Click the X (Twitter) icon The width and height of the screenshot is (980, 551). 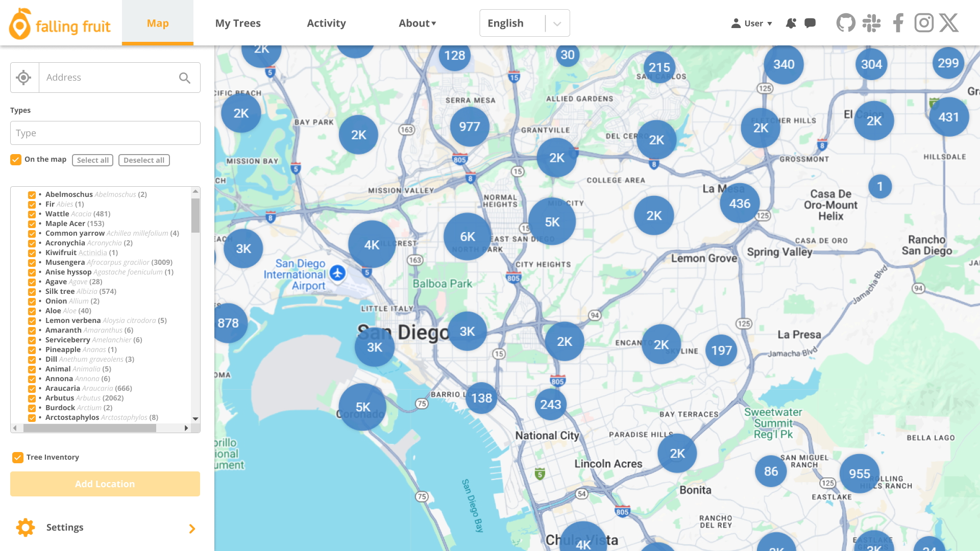tap(949, 23)
